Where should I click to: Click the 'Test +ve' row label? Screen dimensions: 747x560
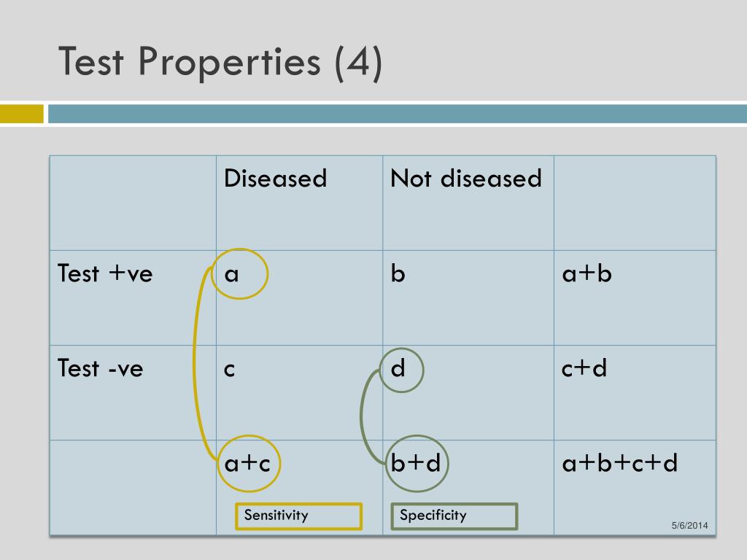(x=105, y=273)
